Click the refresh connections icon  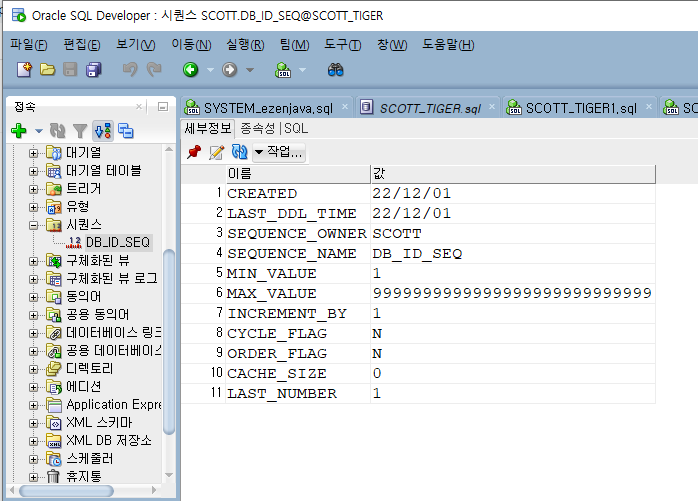coord(57,131)
